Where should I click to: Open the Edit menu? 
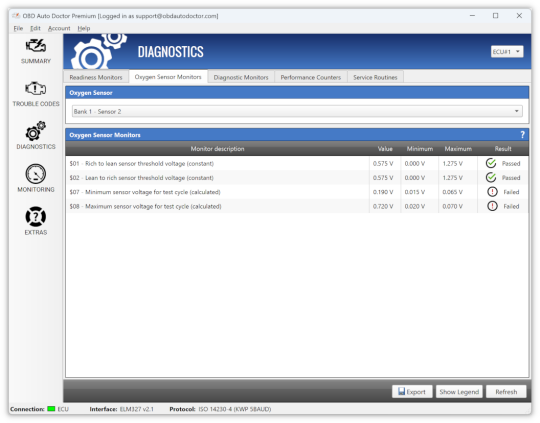[35, 28]
